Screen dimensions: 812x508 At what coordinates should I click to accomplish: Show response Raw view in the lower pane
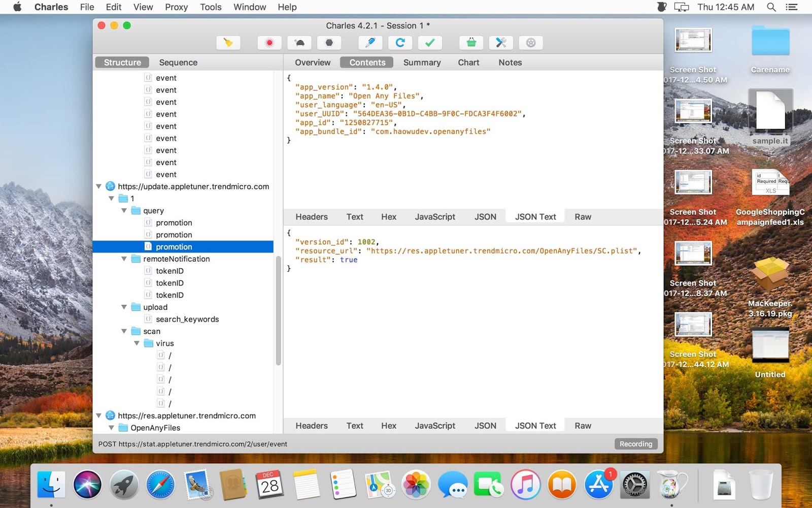[583, 426]
